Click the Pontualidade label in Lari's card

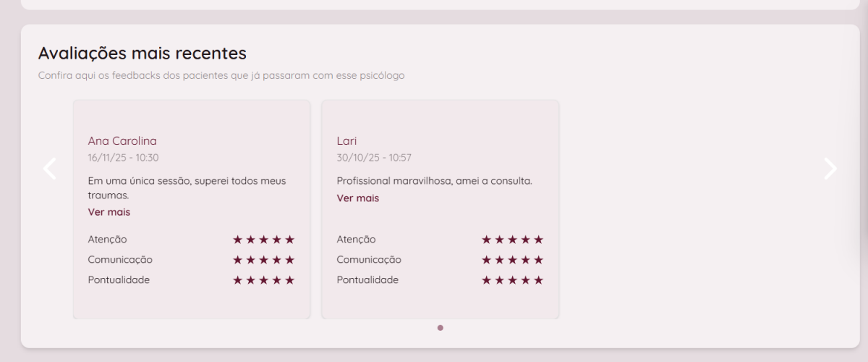coord(367,280)
